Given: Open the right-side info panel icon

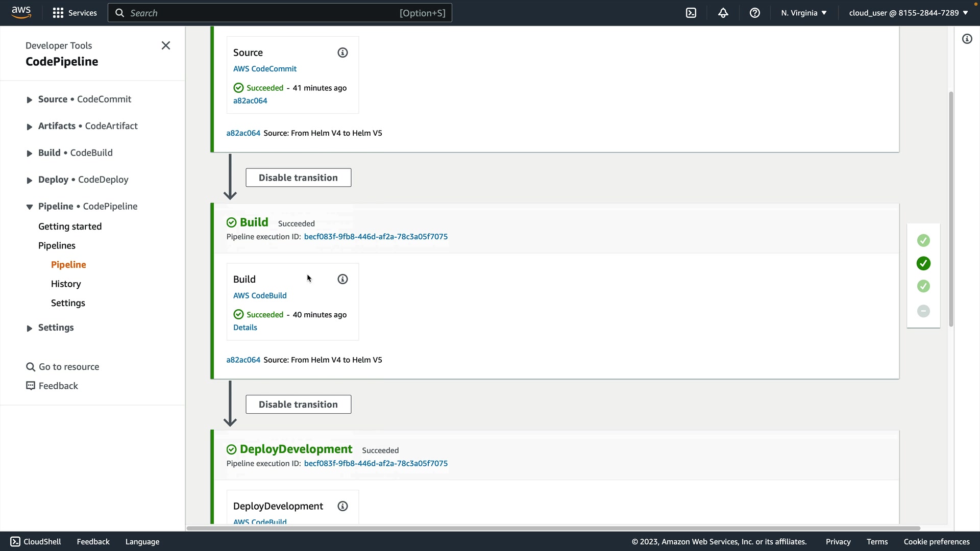Looking at the screenshot, I should (x=967, y=39).
